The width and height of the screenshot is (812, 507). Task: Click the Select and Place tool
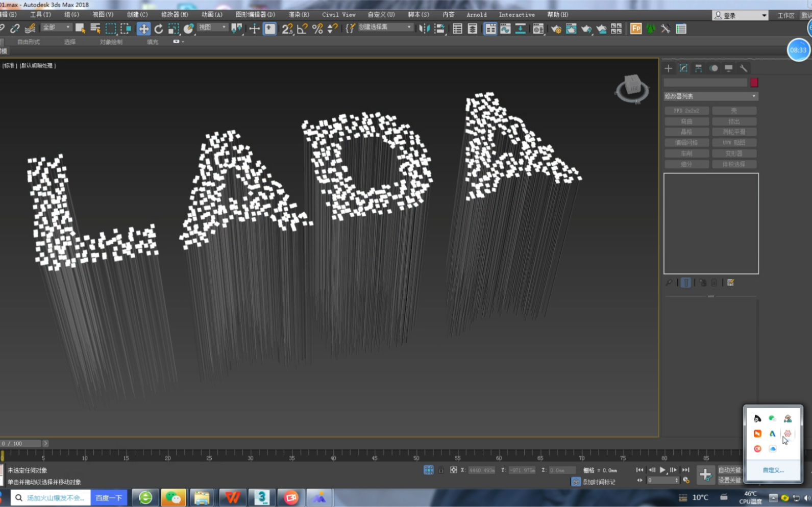189,29
